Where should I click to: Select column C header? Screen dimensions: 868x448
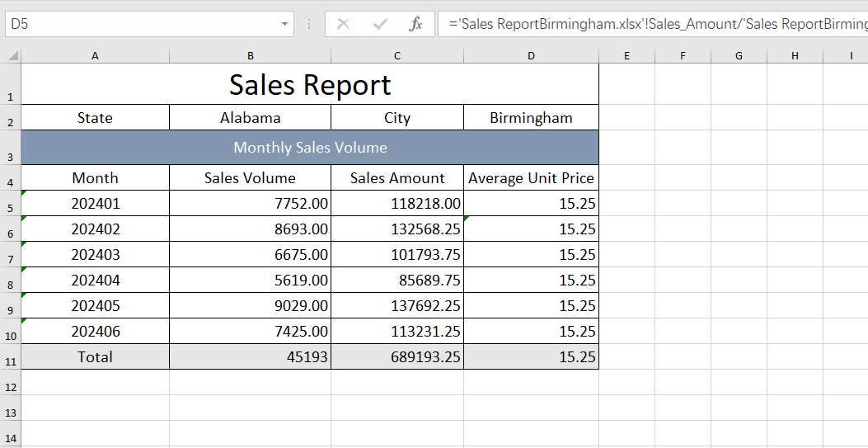(x=397, y=56)
